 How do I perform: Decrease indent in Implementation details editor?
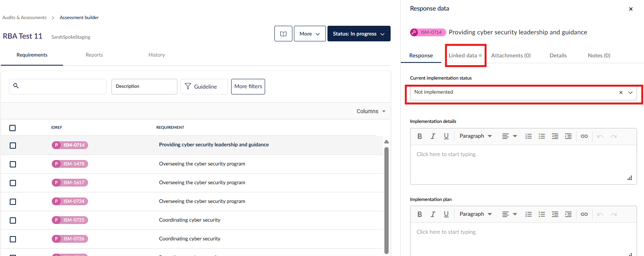[555, 136]
